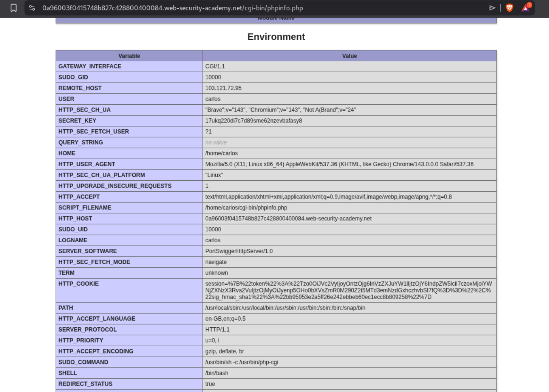Click the SCRIPT_FILENAME path value
The height and width of the screenshot is (392, 549).
coord(246,208)
